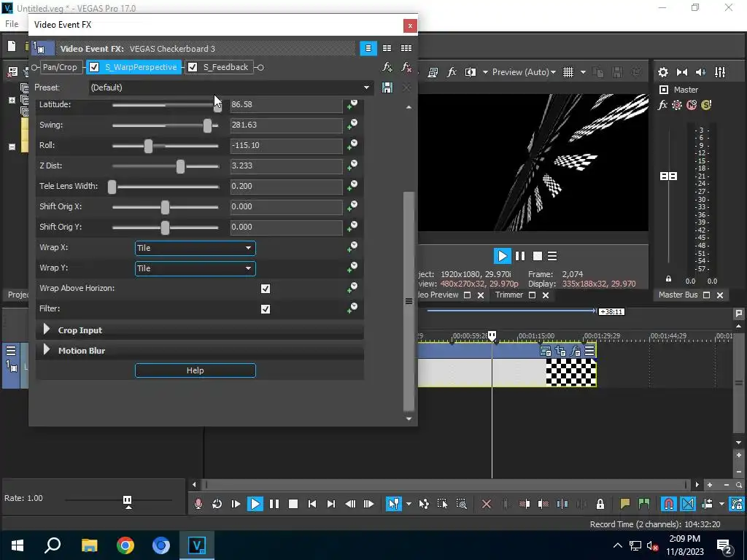The image size is (747, 560).
Task: Toggle Master solo icon
Action: click(x=706, y=105)
